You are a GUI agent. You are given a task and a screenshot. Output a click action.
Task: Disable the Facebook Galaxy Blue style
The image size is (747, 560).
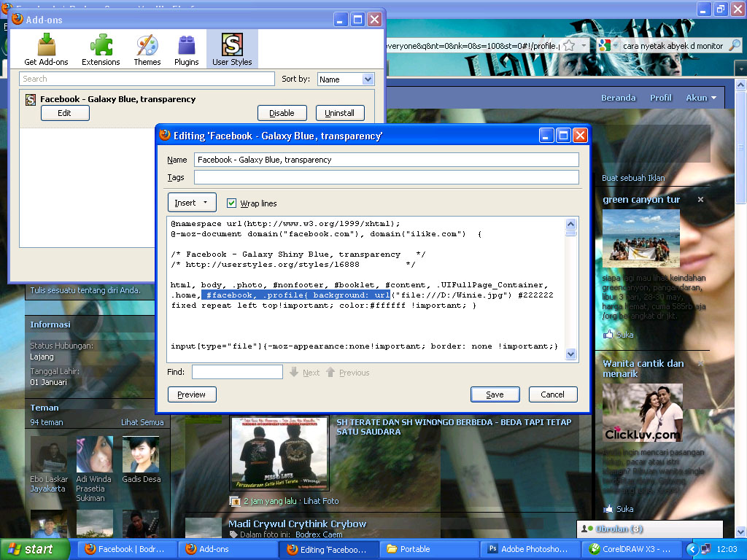[x=282, y=113]
